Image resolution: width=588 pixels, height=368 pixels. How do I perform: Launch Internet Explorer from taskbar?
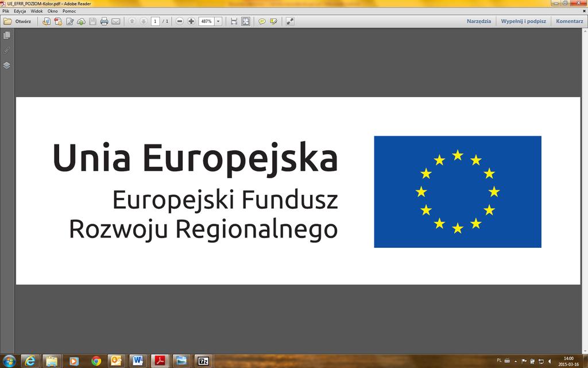(x=30, y=361)
